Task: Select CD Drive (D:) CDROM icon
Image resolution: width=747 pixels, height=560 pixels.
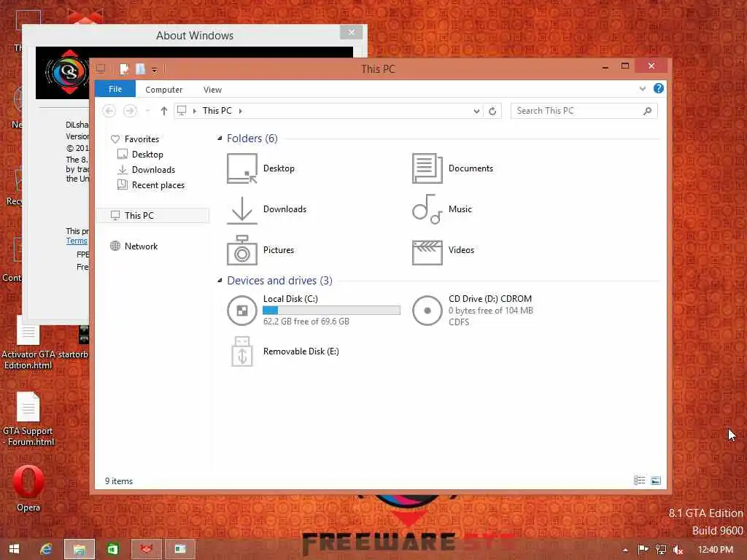Action: (x=427, y=311)
